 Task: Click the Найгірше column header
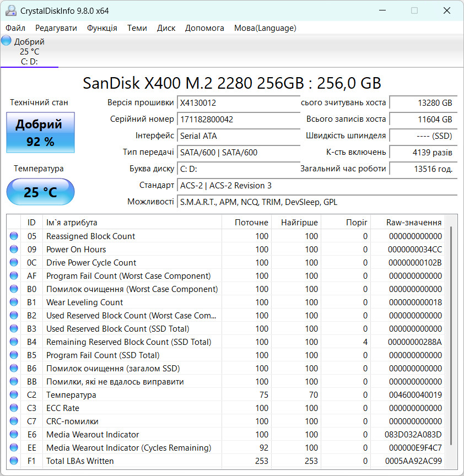pyautogui.click(x=296, y=223)
